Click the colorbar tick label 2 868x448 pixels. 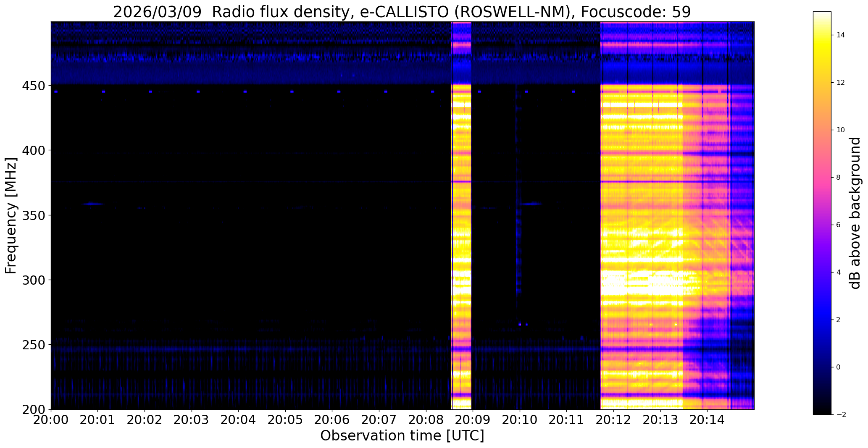[839, 320]
